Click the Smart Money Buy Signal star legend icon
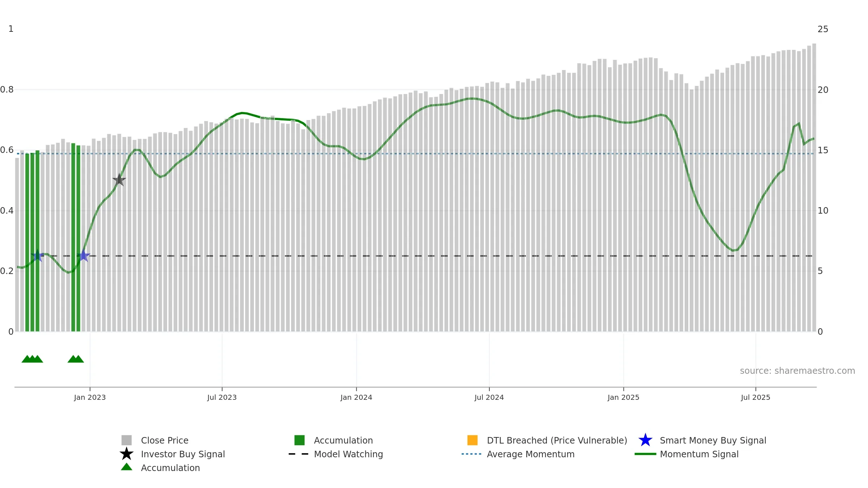 coord(645,440)
